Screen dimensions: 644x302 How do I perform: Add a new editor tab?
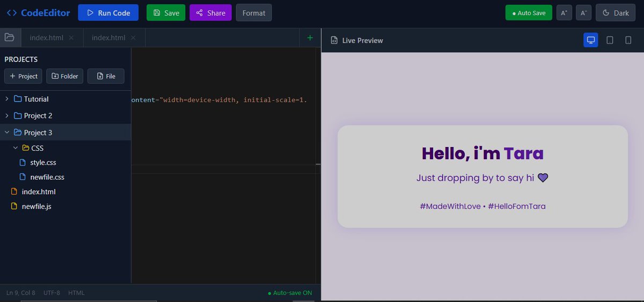pyautogui.click(x=310, y=38)
